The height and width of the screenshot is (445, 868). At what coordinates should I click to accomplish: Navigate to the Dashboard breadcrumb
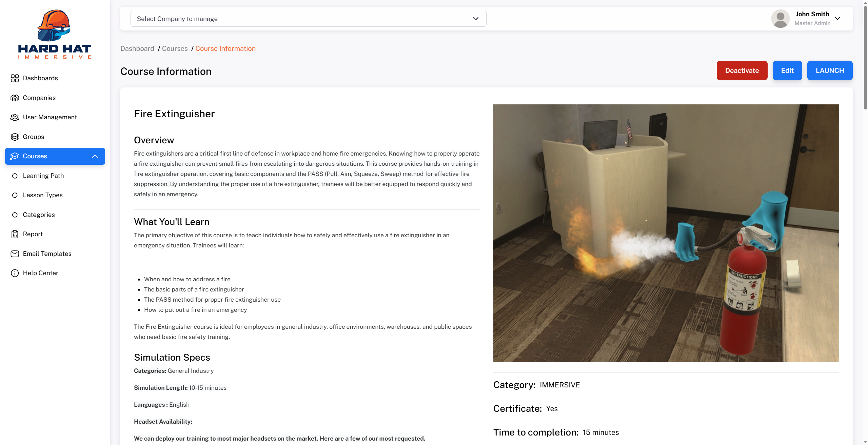[137, 48]
